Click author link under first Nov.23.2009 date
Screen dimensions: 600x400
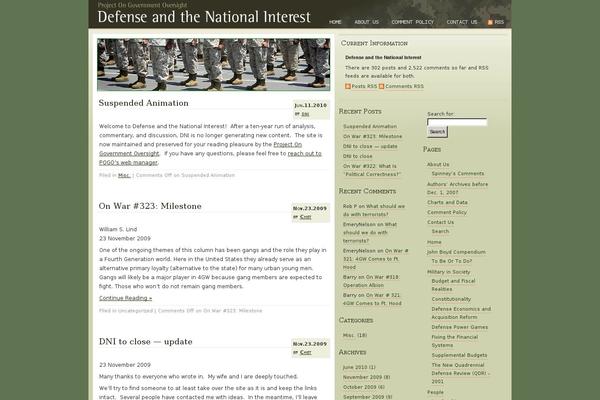[305, 217]
